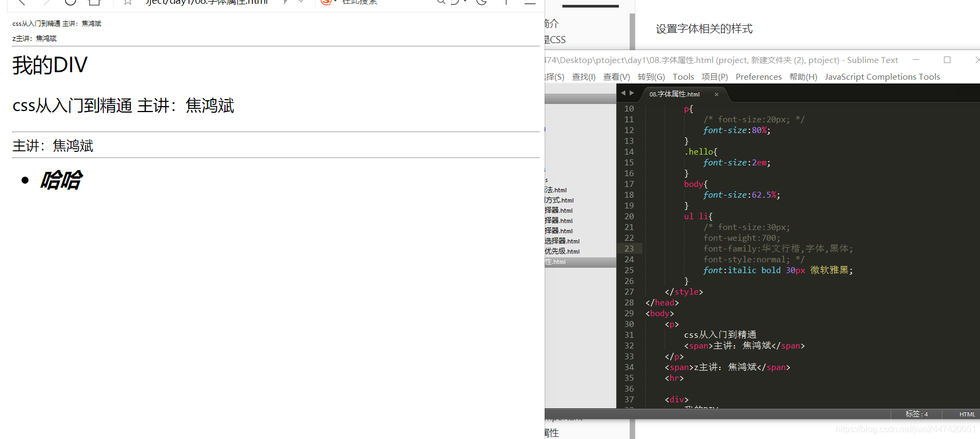Viewport: 980px width, 439px height.
Task: Click the font-size:2em code line
Action: tap(737, 163)
